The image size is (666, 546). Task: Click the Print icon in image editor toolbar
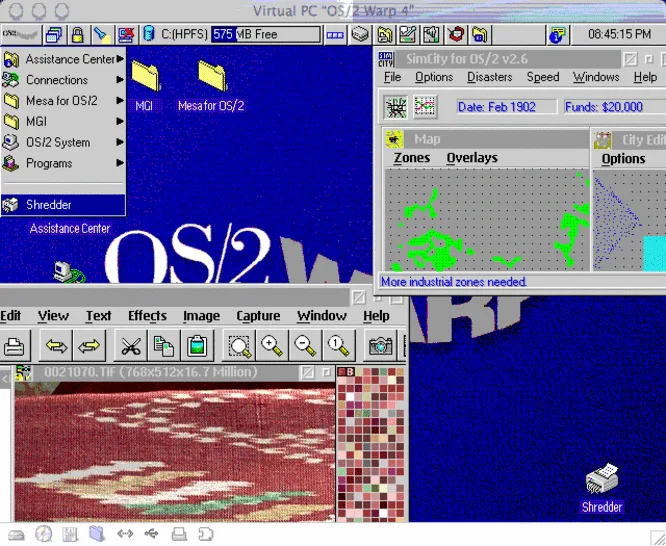pyautogui.click(x=14, y=346)
